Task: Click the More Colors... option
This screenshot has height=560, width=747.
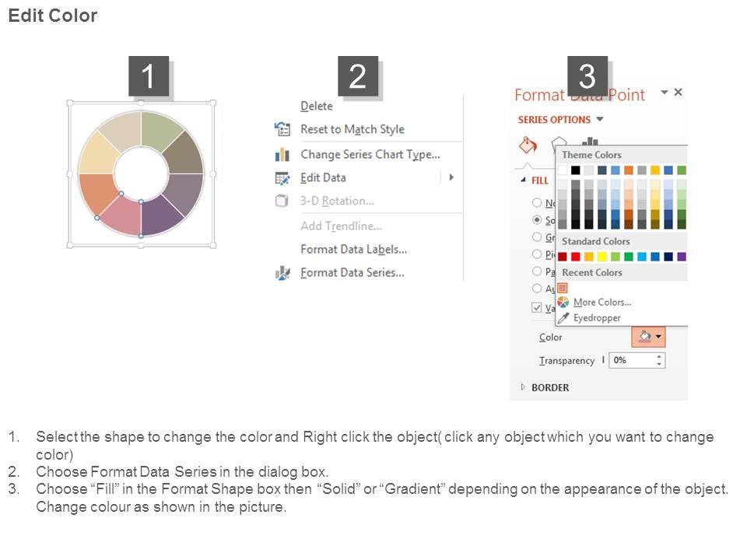Action: [x=602, y=302]
